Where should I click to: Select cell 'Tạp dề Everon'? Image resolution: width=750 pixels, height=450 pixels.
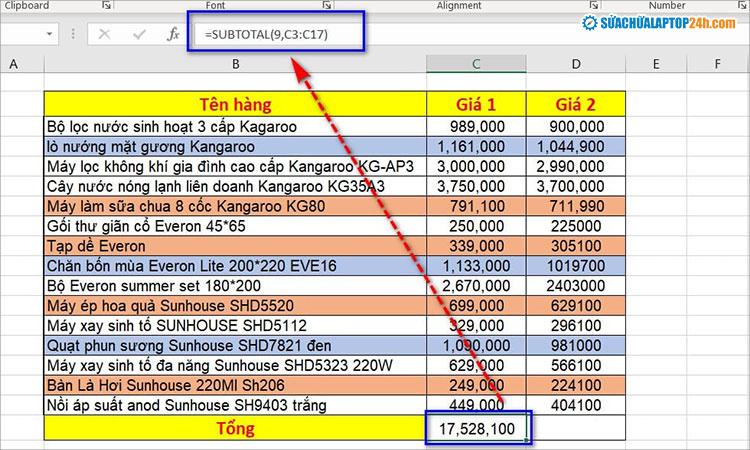[x=235, y=246]
